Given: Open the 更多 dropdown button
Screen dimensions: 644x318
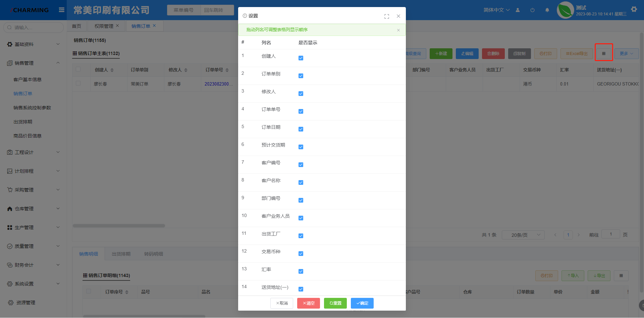Looking at the screenshot, I should coord(627,54).
